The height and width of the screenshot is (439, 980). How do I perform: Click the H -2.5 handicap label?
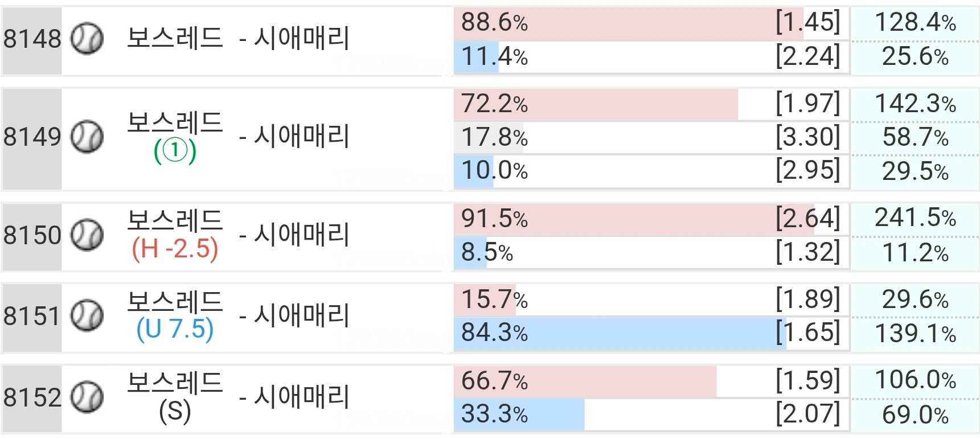click(175, 249)
